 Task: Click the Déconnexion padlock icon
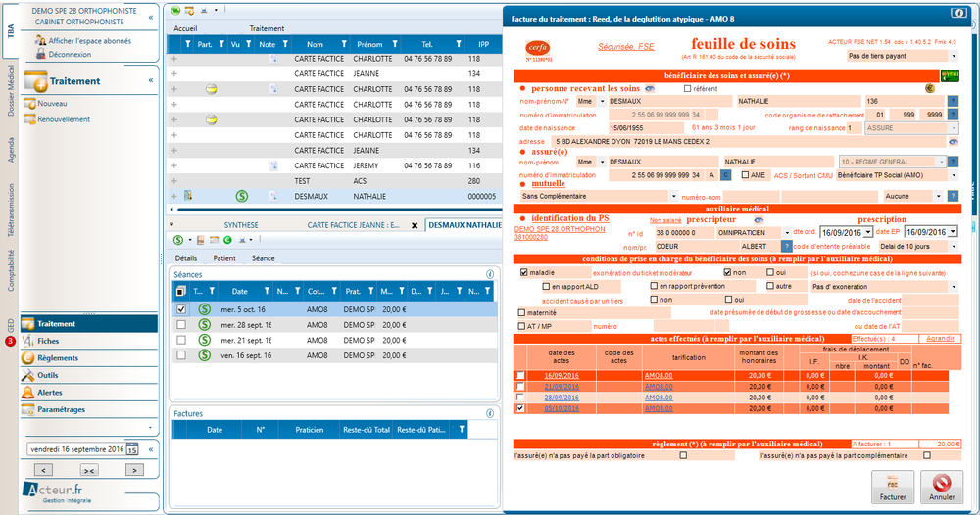tap(40, 54)
